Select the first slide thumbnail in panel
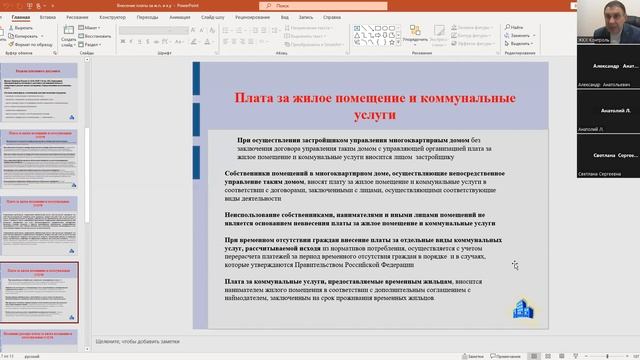This screenshot has height=360, width=640. [x=39, y=92]
